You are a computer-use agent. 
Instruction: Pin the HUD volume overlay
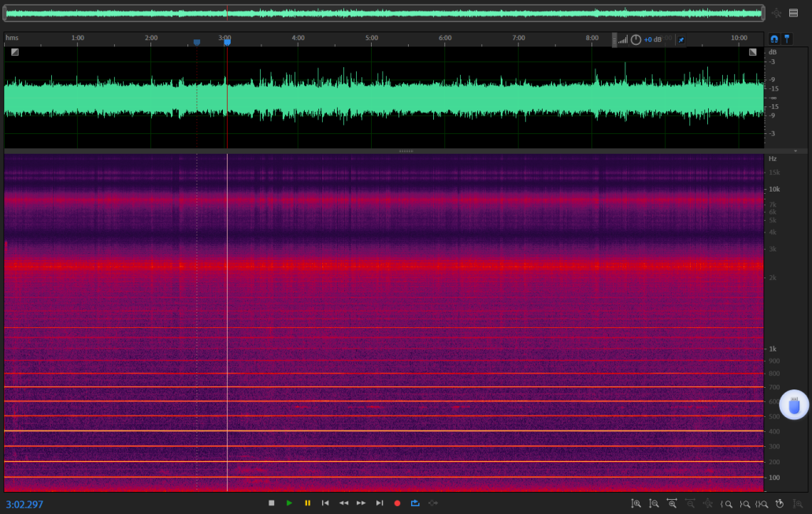pos(681,39)
